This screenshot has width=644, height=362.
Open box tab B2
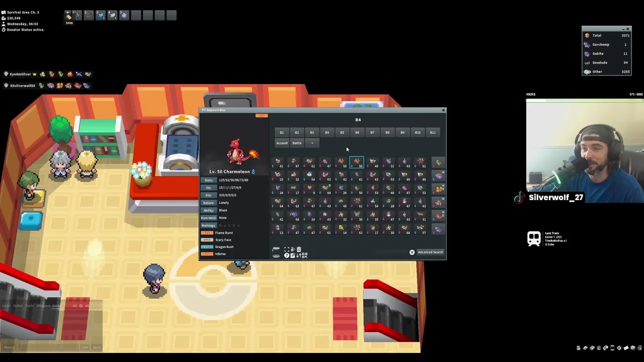click(x=297, y=132)
